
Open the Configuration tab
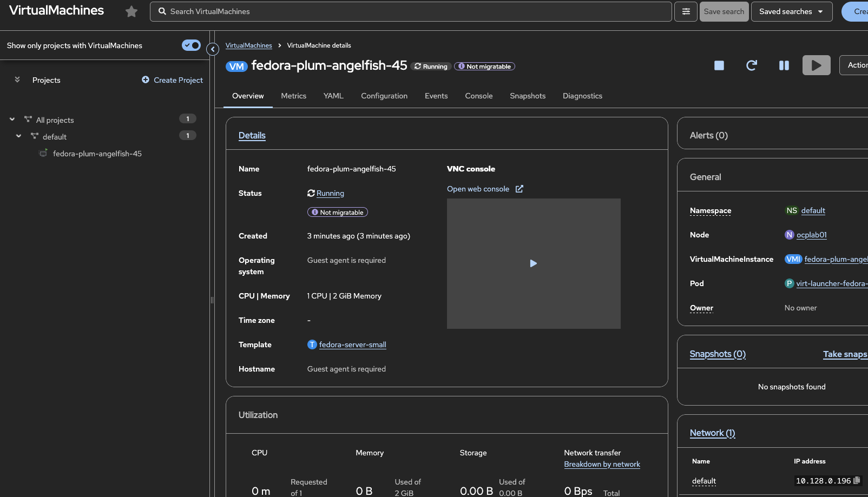(384, 96)
